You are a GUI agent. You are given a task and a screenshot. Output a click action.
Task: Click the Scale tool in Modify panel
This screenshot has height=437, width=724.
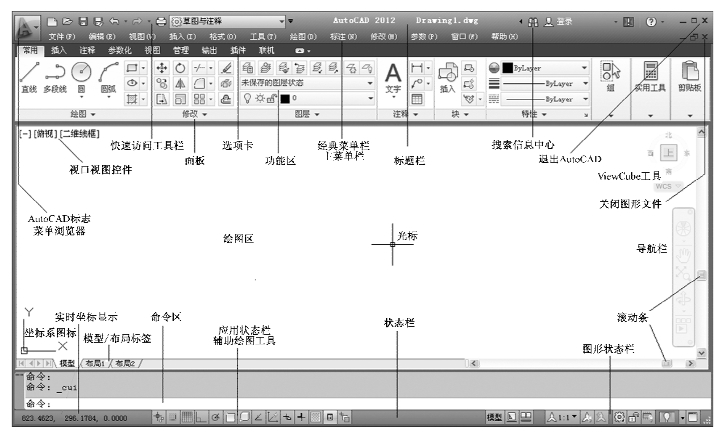pos(180,99)
